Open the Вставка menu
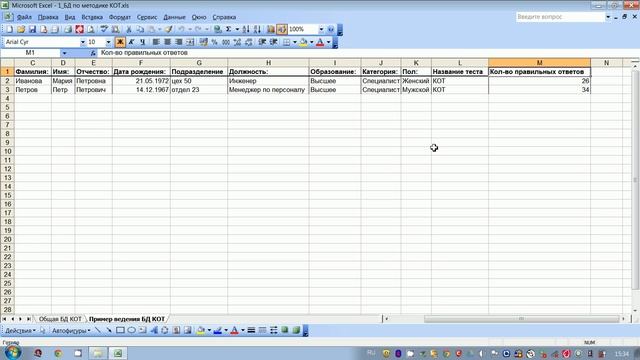This screenshot has width=640, height=360. (x=92, y=17)
